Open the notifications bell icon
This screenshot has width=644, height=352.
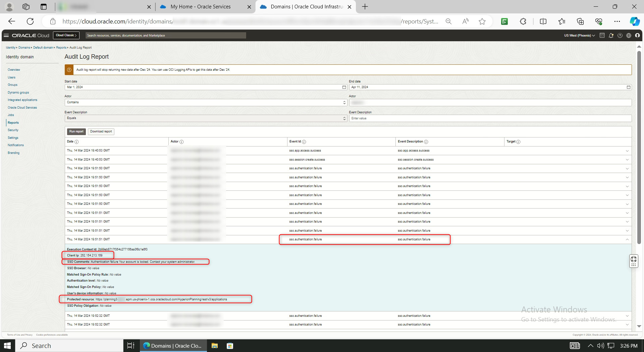pos(611,35)
